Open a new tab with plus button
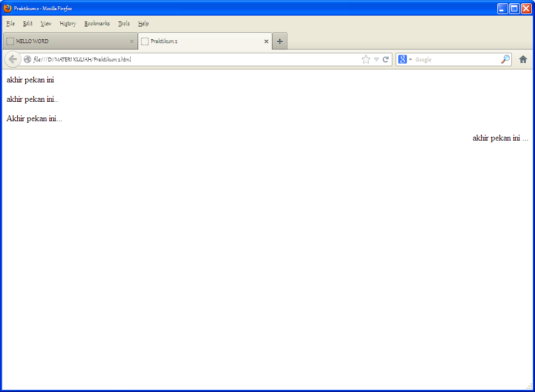 click(x=280, y=41)
